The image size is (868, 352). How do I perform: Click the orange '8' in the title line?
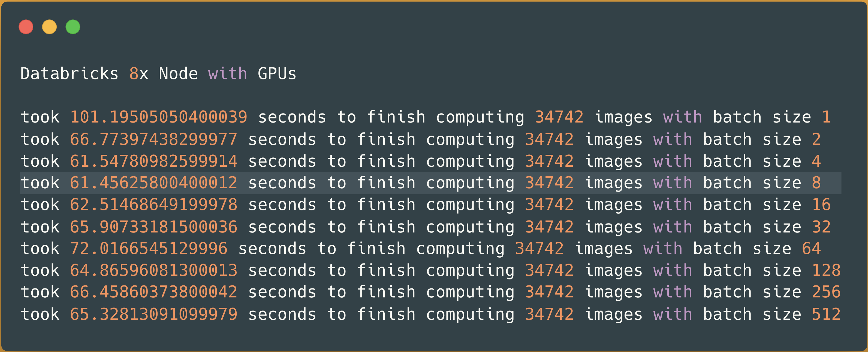(x=134, y=74)
